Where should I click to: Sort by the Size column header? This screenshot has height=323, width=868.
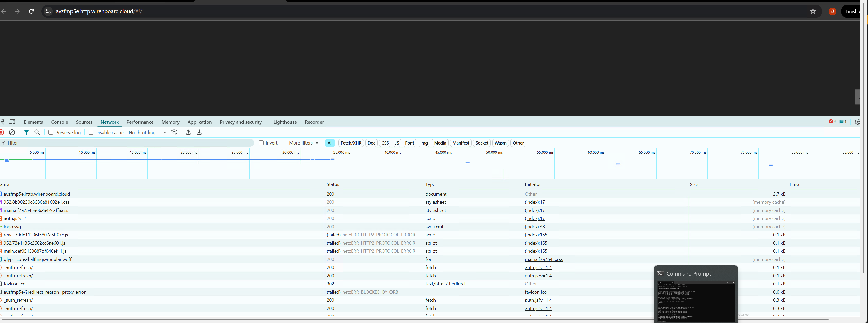[737, 184]
